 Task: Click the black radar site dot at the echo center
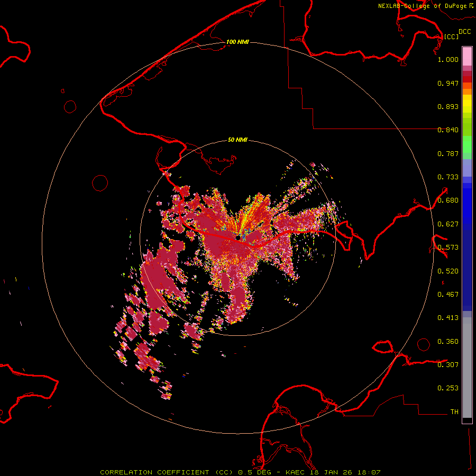[x=239, y=237]
